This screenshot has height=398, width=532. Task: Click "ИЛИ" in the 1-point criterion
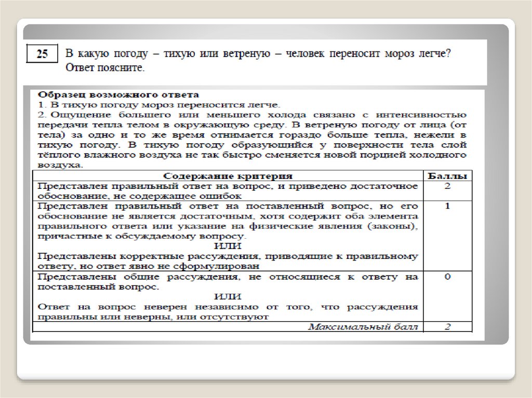228,246
